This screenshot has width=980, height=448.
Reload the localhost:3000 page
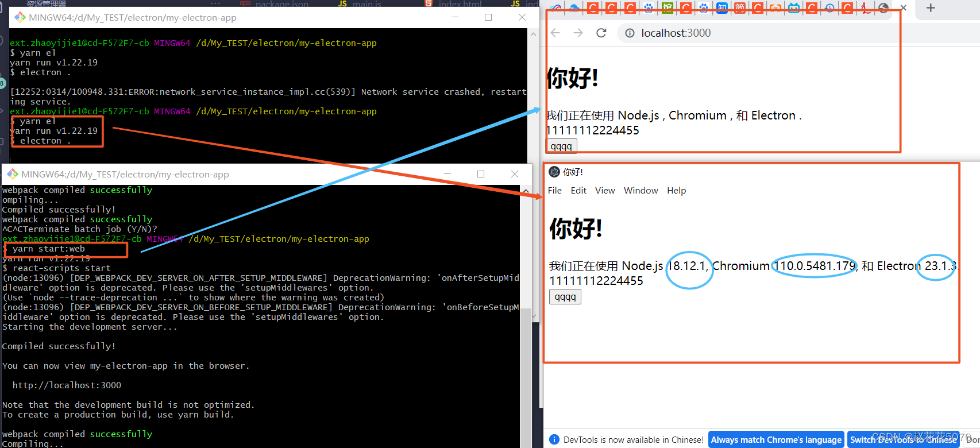coord(601,33)
